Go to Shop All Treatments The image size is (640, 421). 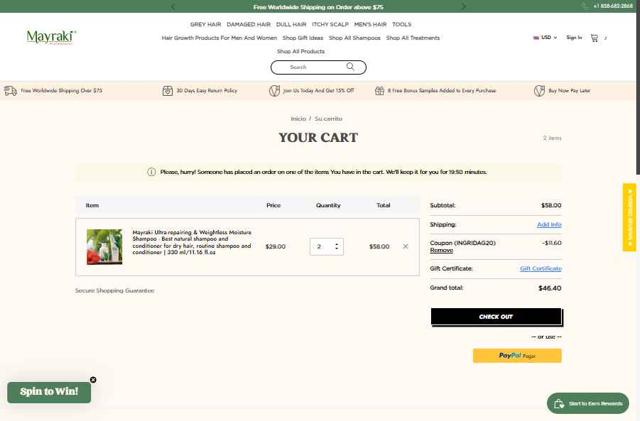(413, 38)
